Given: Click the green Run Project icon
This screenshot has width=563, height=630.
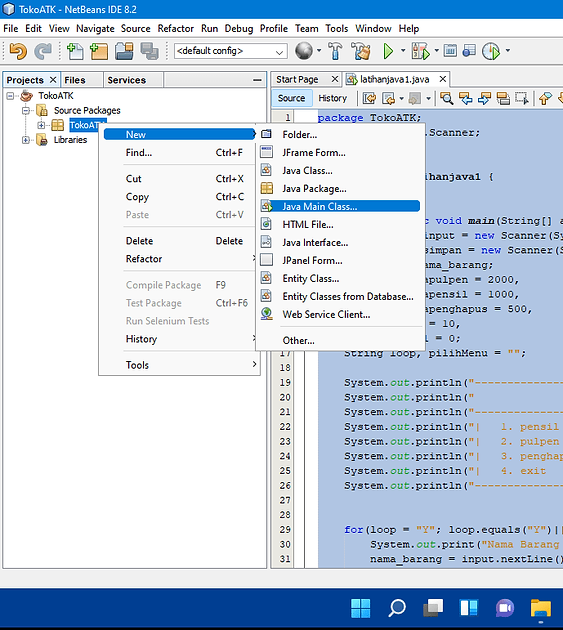Looking at the screenshot, I should (388, 51).
